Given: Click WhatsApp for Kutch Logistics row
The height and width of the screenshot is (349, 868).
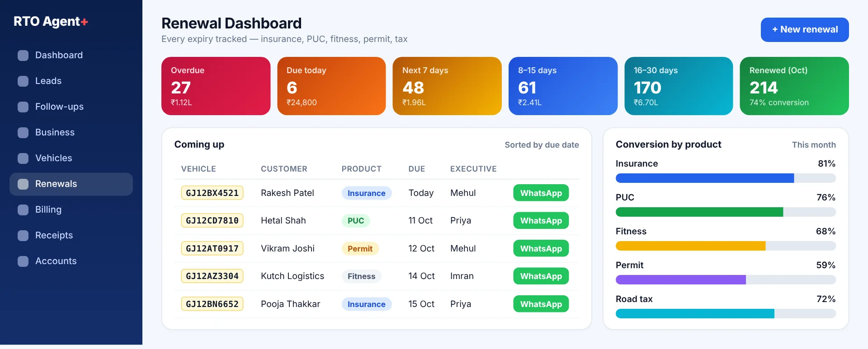Looking at the screenshot, I should (x=541, y=276).
